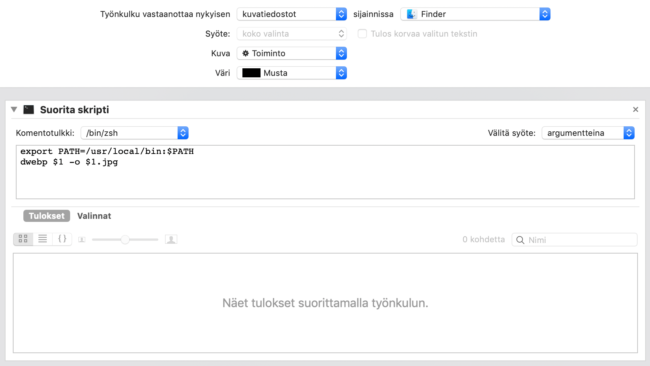650x366 pixels.
Task: Click the thumbnail size slider knob
Action: [x=125, y=240]
